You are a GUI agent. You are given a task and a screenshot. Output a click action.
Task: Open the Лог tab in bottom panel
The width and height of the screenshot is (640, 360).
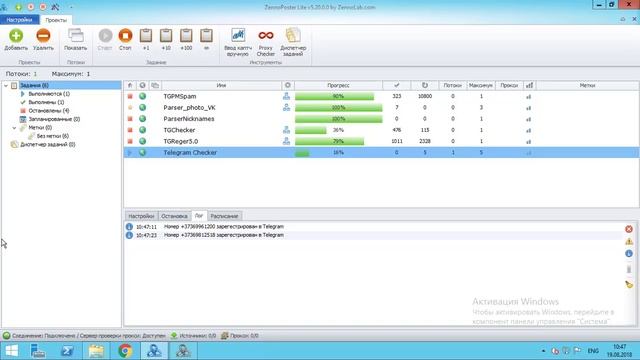pos(199,216)
